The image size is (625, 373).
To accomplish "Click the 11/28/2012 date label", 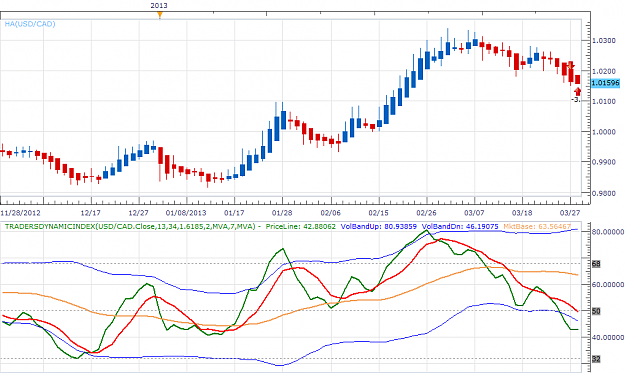I will coord(20,213).
